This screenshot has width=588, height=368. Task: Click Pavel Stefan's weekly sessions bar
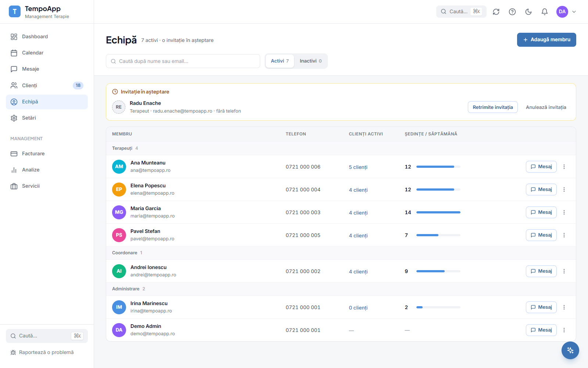438,235
